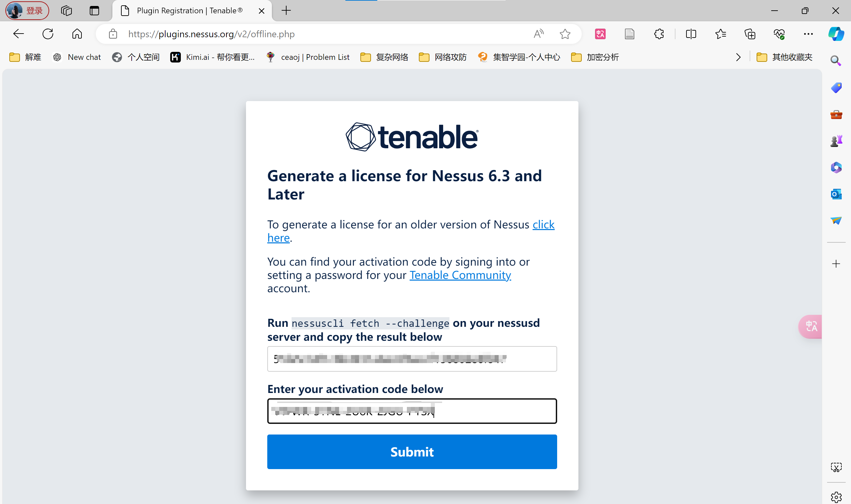
Task: Open the 其他收藏夹 bookmarks folder
Action: point(785,57)
